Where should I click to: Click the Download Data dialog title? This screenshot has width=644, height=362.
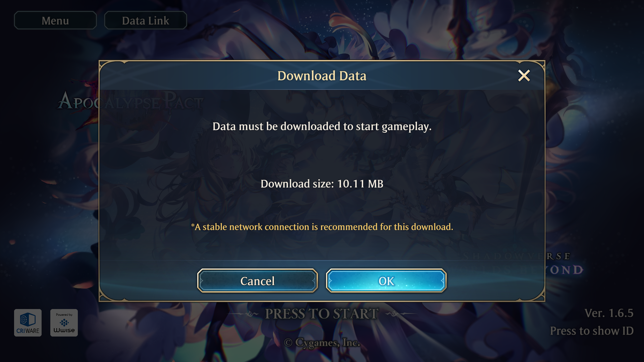click(x=322, y=76)
